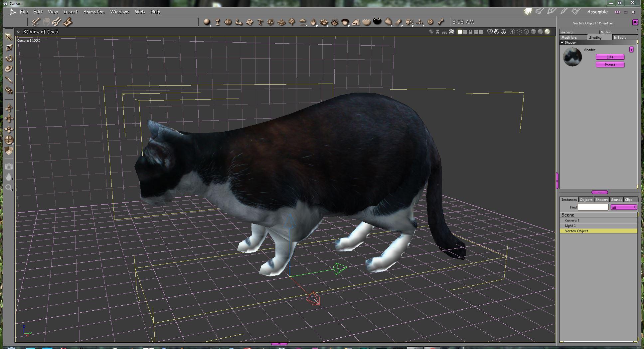Switch to the Shaders tab in scene panel
This screenshot has height=349, width=644.
point(602,199)
